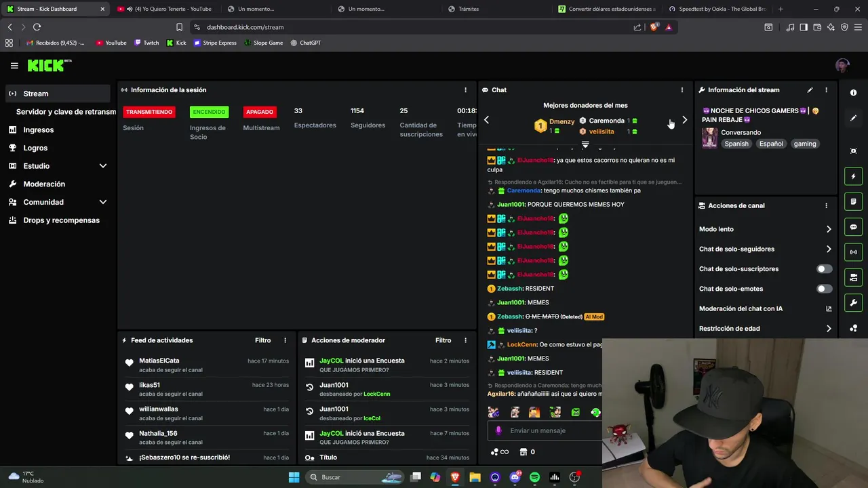The image size is (868, 488).
Task: Open the ChatGPT bookmark
Action: coord(305,43)
